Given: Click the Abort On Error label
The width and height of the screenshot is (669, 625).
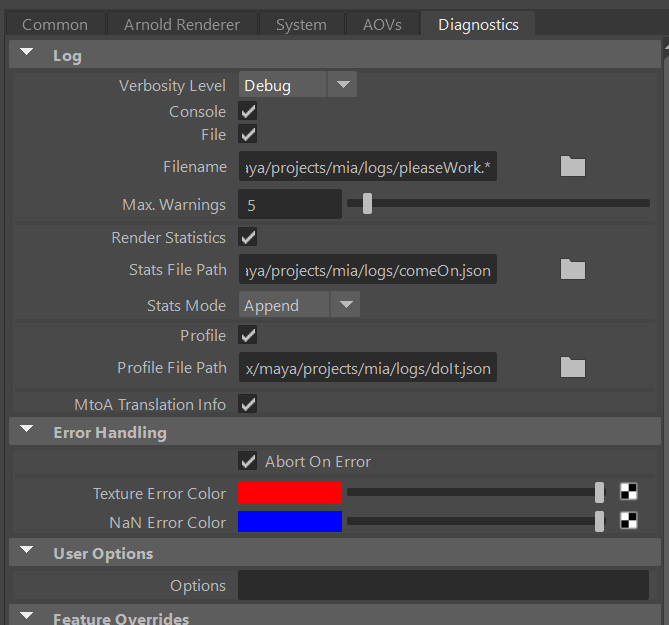Looking at the screenshot, I should click(318, 462).
